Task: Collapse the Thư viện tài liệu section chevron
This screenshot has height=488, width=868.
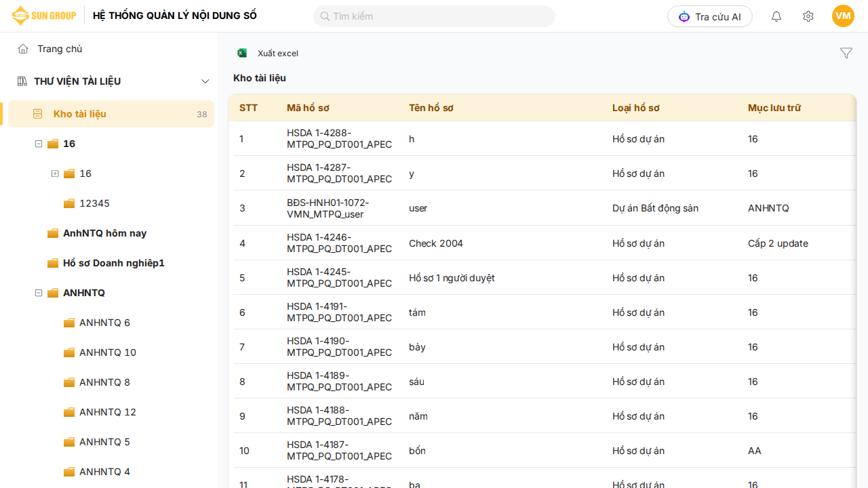Action: pos(205,81)
